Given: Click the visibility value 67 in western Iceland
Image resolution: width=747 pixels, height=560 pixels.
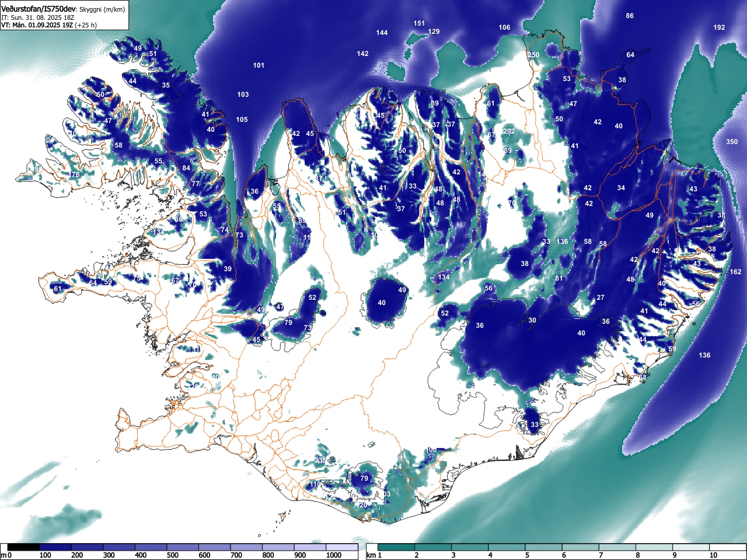Looking at the screenshot, I should pos(175,281).
